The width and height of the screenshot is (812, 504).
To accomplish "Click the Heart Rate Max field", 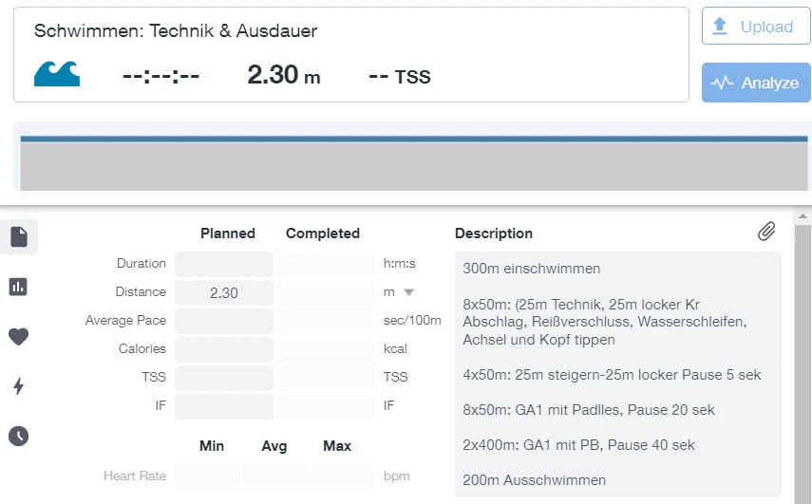I will [342, 476].
